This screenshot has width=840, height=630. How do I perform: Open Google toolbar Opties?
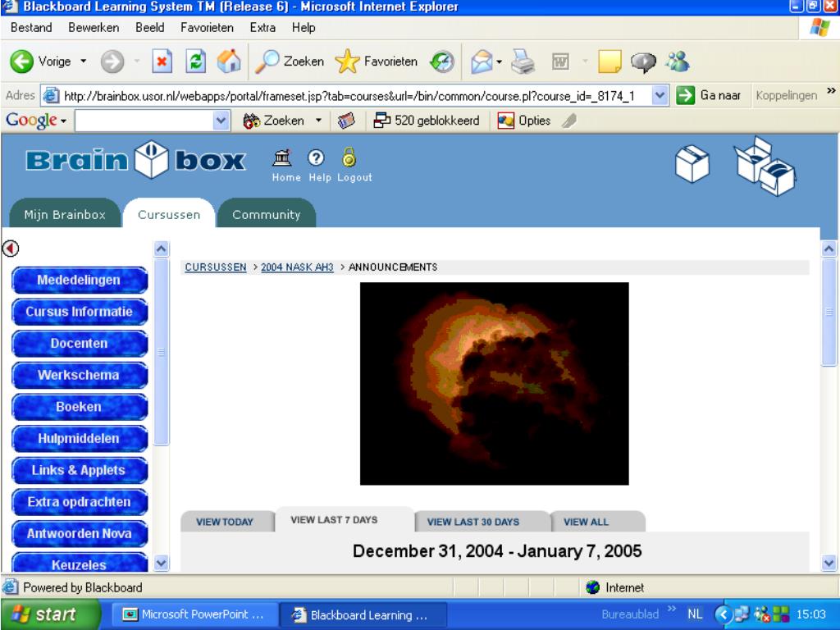524,121
